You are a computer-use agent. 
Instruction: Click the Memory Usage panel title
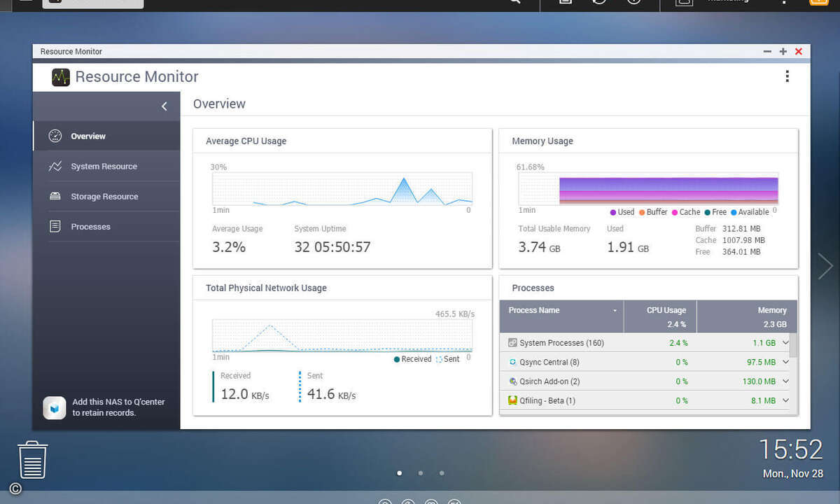[542, 141]
